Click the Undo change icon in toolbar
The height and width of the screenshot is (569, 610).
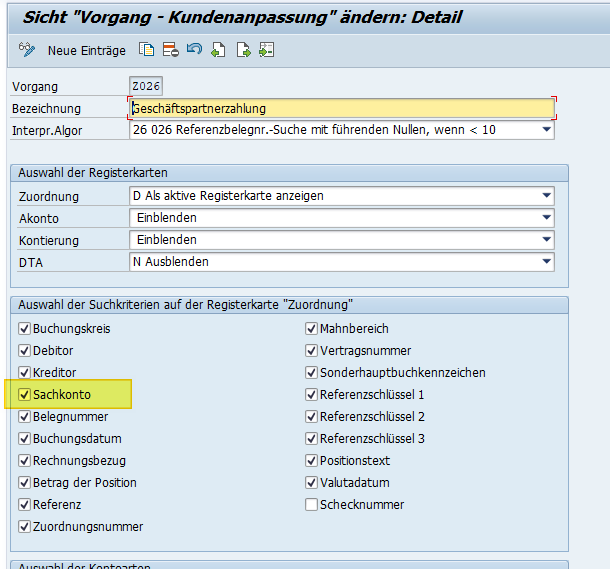click(194, 50)
